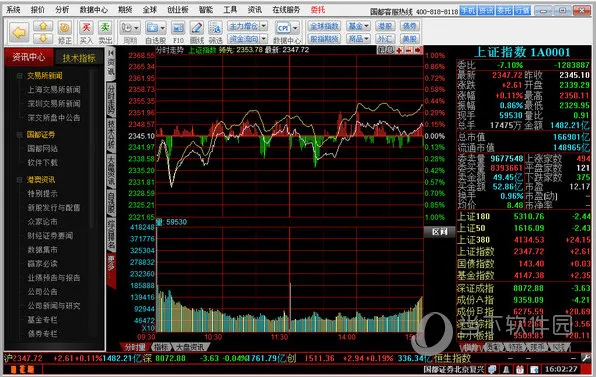Viewport: 596px width, 377px height.
Task: Open the 筛选 stock filter icon
Action: pyautogui.click(x=216, y=28)
